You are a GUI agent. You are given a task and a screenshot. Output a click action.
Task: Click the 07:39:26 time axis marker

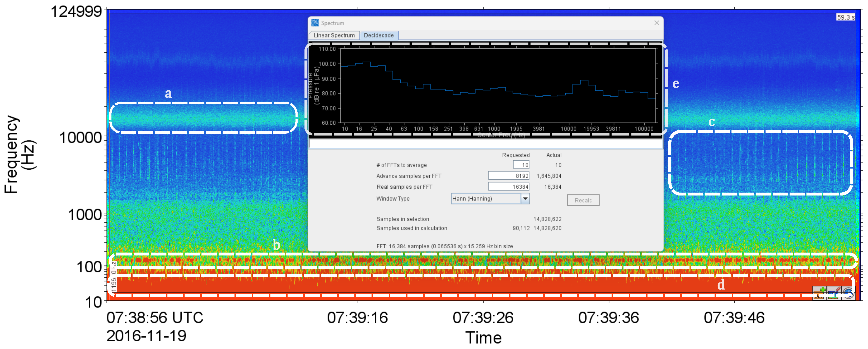(483, 318)
